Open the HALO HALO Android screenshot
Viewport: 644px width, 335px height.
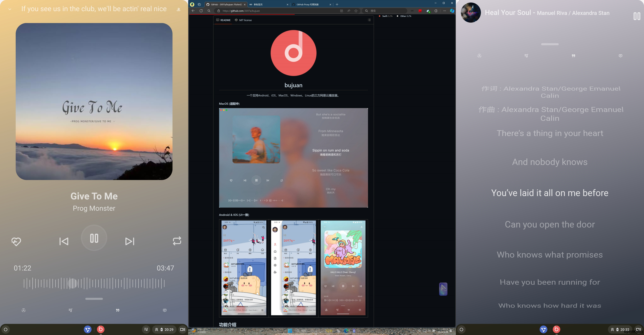pos(343,268)
